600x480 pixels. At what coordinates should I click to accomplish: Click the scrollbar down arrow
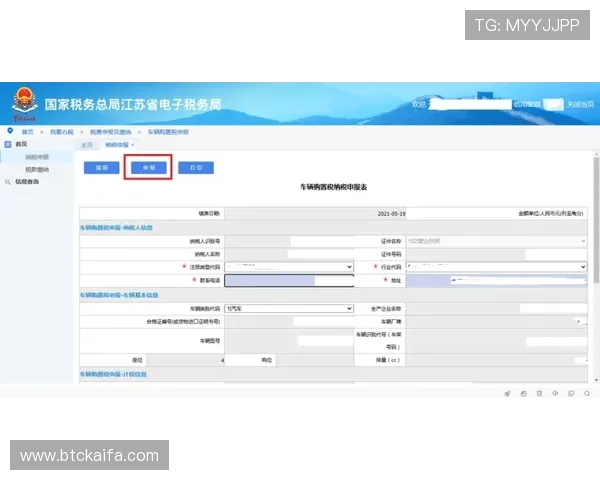tap(596, 380)
